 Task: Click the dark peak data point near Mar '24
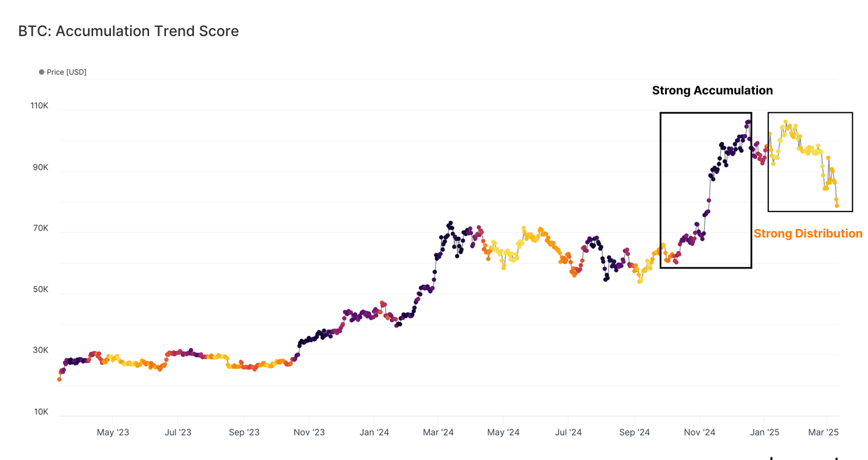pyautogui.click(x=450, y=223)
